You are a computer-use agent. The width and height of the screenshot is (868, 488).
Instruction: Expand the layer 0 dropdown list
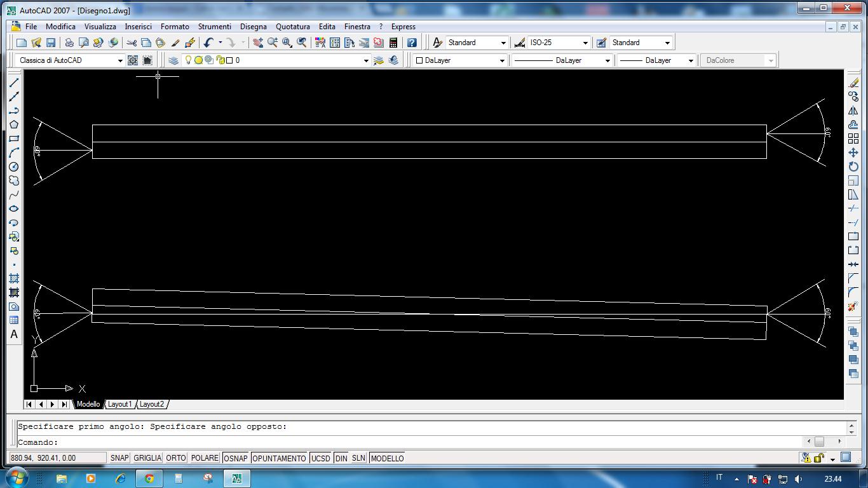point(366,60)
